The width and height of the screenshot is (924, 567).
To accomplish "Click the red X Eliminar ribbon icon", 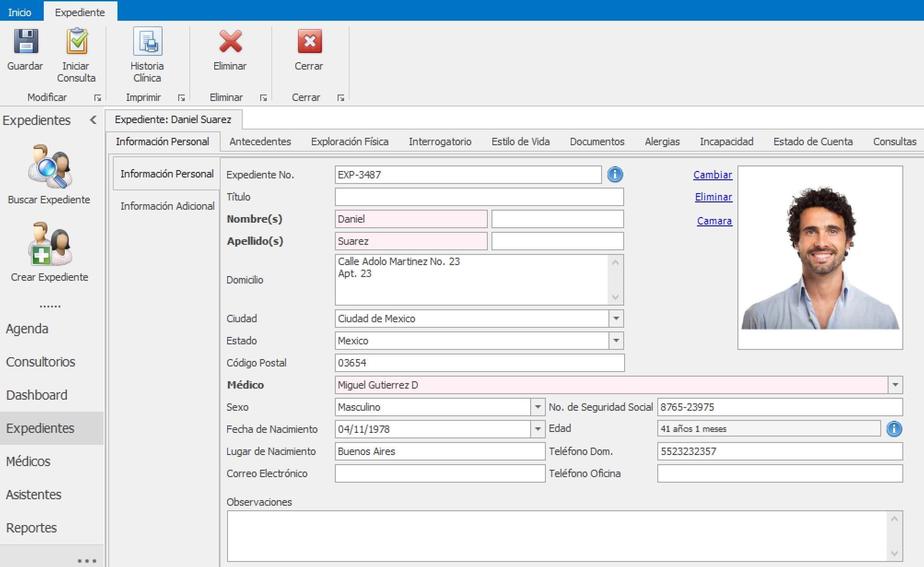I will point(230,42).
